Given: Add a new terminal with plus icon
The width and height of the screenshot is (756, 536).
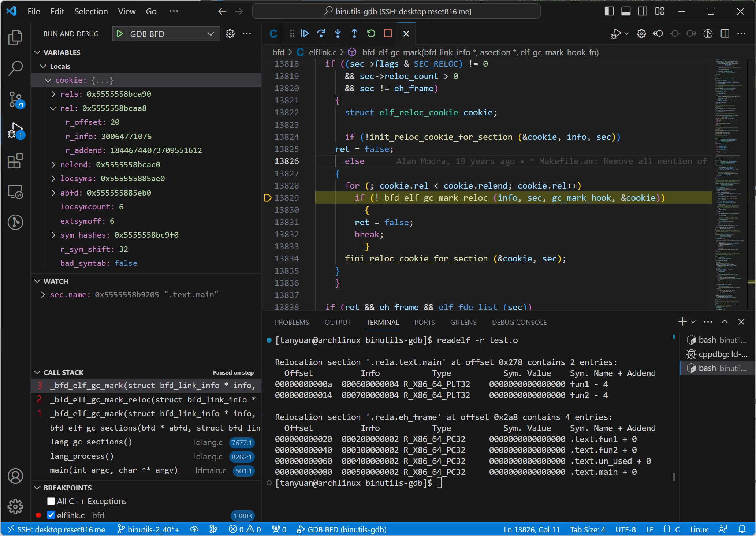Looking at the screenshot, I should pos(682,322).
